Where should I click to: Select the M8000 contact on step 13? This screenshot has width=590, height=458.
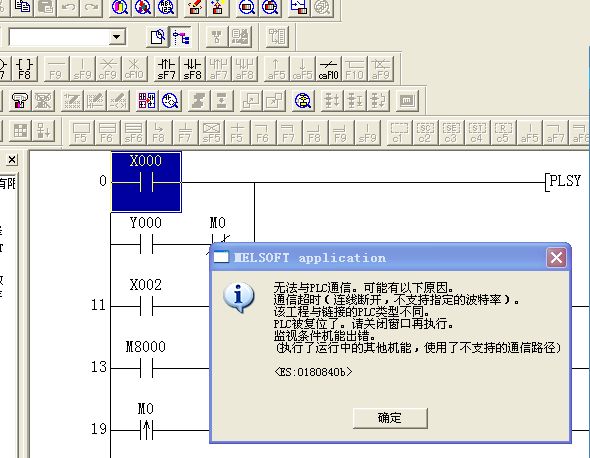[x=146, y=358]
